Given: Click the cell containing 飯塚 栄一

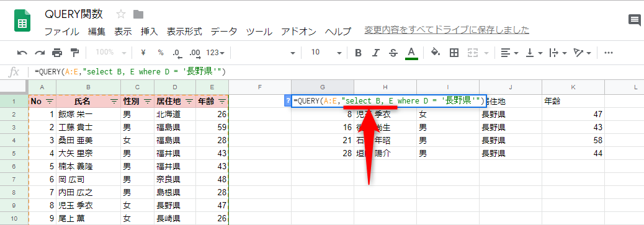Looking at the screenshot, I should tap(88, 114).
